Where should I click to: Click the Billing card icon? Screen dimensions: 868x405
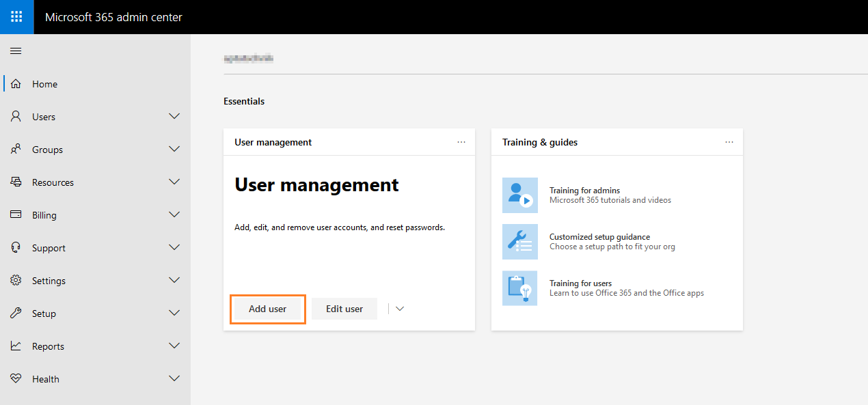[x=16, y=215]
